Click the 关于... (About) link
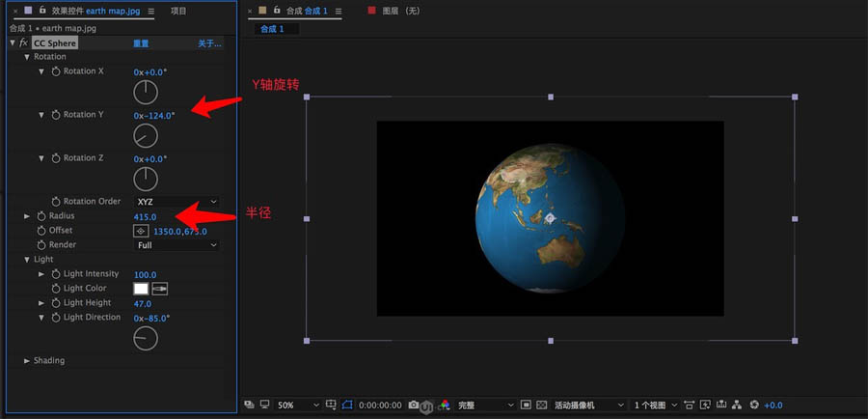Screen dimensions: 868x419 coord(210,43)
